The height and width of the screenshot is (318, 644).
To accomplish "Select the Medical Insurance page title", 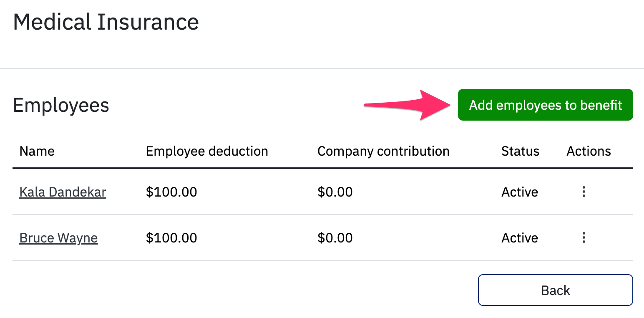I will pyautogui.click(x=106, y=22).
